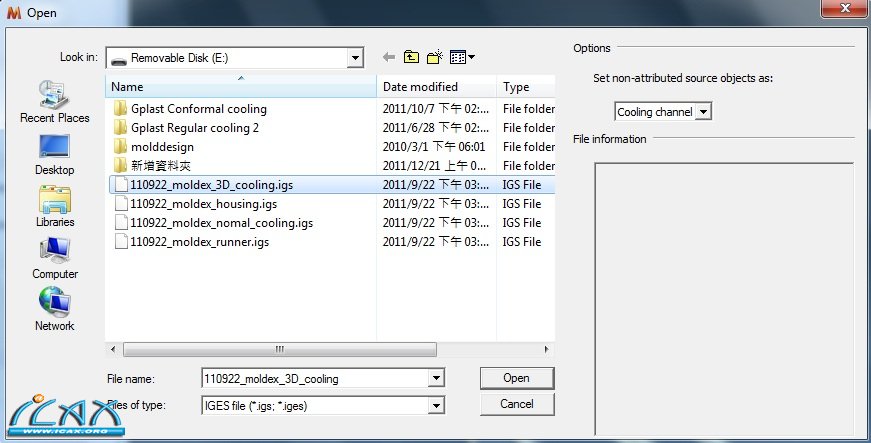871x443 pixels.
Task: Open the Cooling channel attribute dropdown
Action: tap(703, 112)
